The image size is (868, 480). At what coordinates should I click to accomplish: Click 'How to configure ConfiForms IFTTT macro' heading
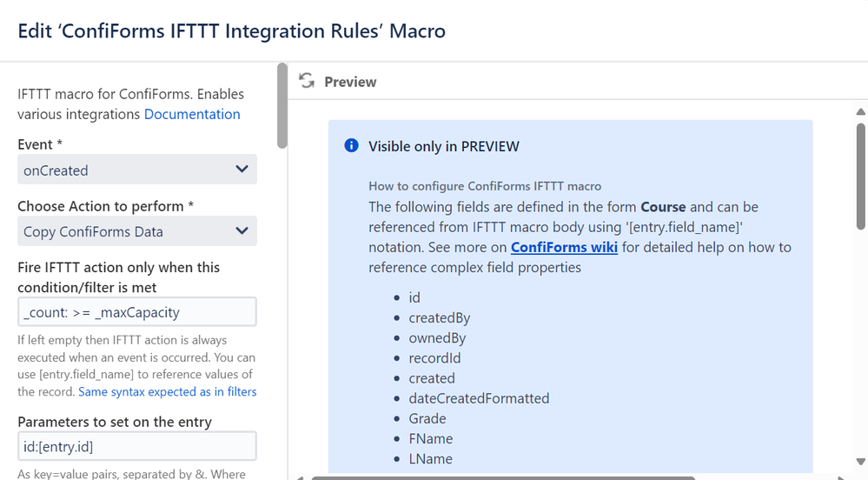[485, 186]
